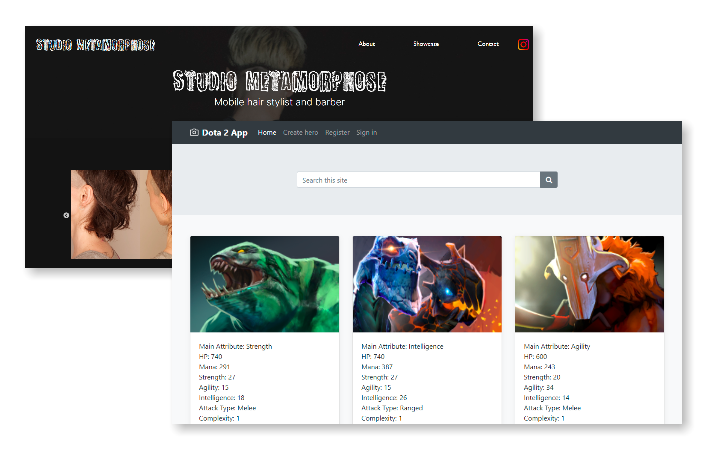712x460 pixels.
Task: Click Studio Metamorphose large hero title
Action: (279, 81)
